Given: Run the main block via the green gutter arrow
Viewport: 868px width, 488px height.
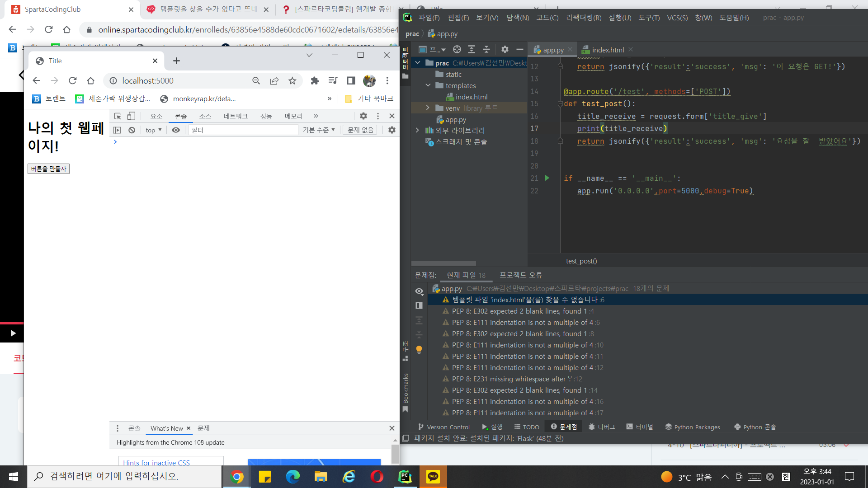Looking at the screenshot, I should [547, 178].
